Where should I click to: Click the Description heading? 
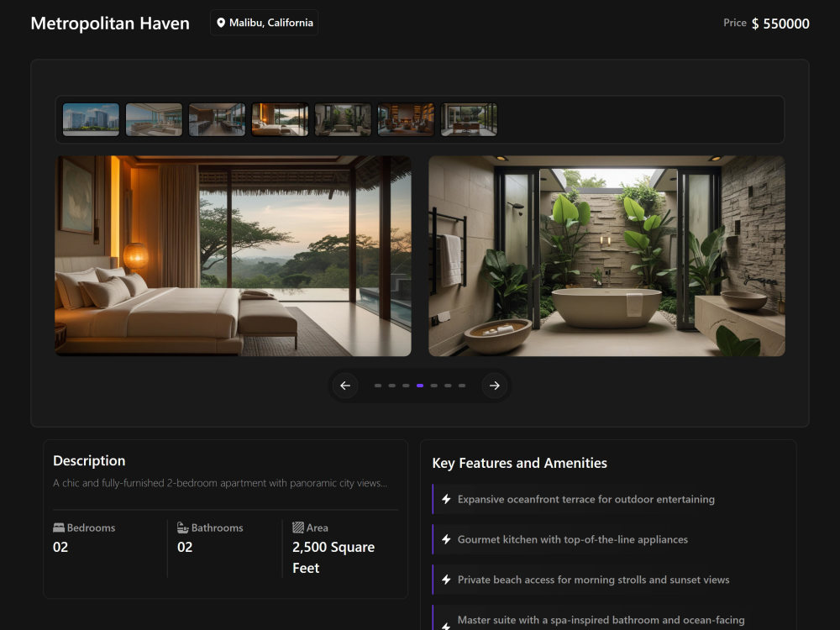89,460
